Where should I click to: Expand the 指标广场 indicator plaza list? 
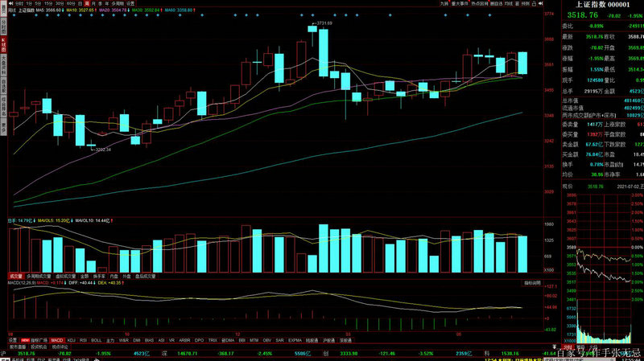tap(40, 340)
